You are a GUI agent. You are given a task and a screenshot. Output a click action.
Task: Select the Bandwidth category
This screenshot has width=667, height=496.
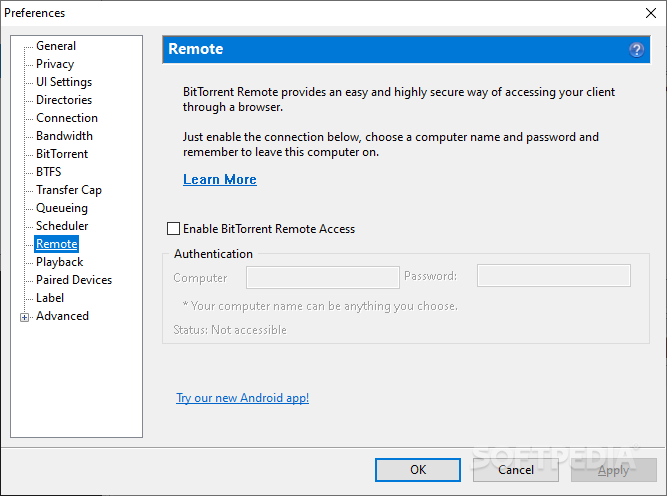(x=64, y=136)
